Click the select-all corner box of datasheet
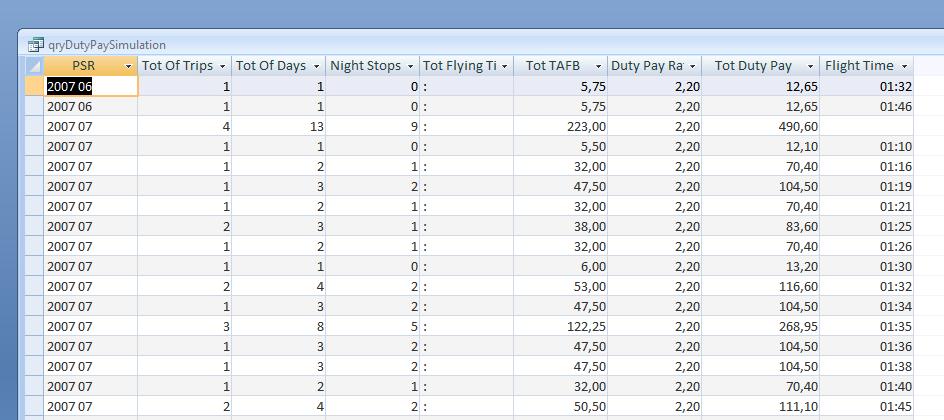The width and height of the screenshot is (944, 420). (x=32, y=66)
